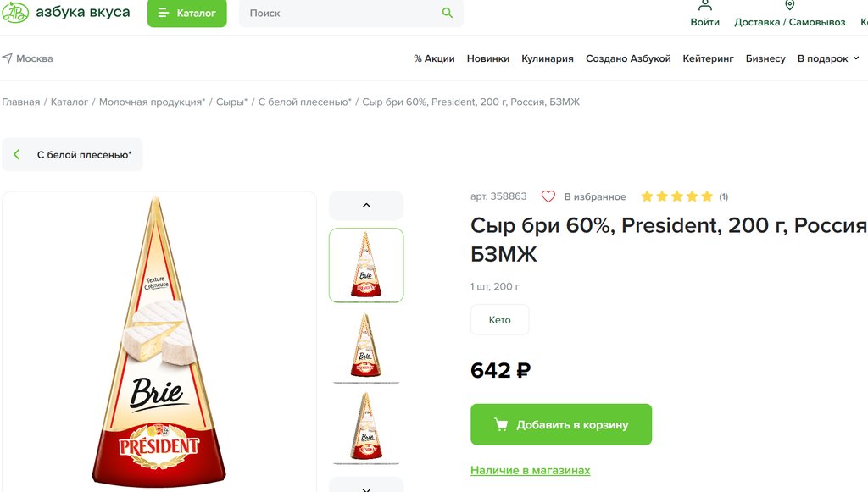Select the second Brie product thumbnail
The height and width of the screenshot is (492, 868).
point(366,346)
